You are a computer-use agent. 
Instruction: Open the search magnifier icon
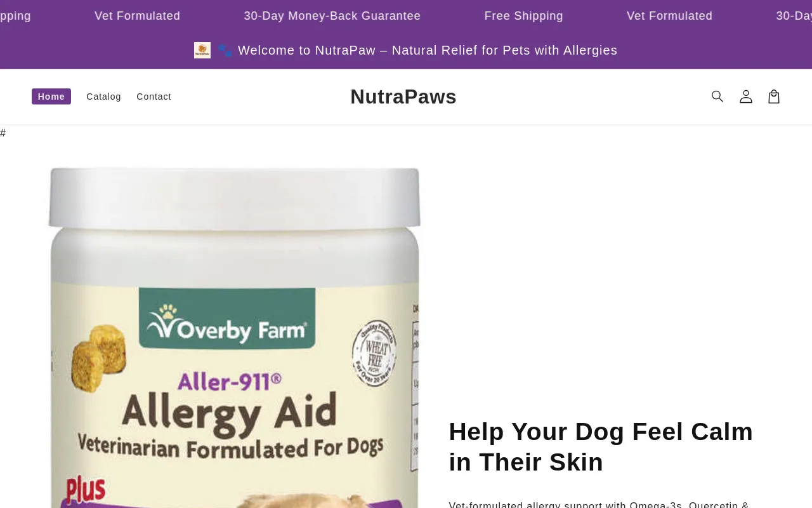click(x=717, y=97)
